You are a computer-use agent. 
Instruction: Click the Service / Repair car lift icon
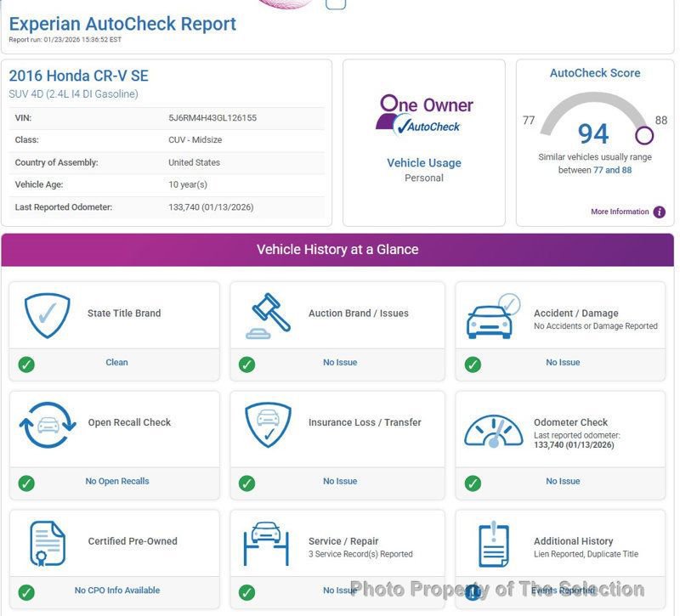pos(267,543)
